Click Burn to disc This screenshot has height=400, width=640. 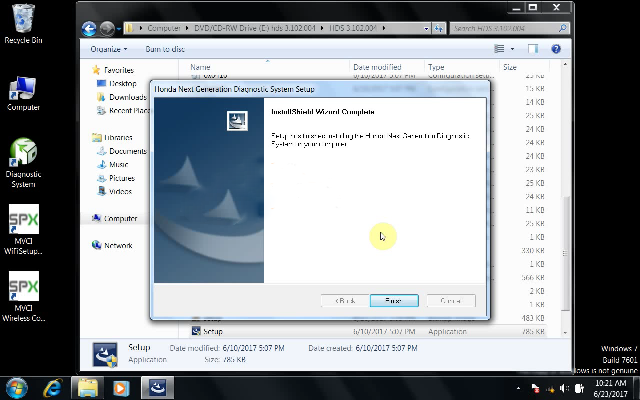tap(165, 49)
